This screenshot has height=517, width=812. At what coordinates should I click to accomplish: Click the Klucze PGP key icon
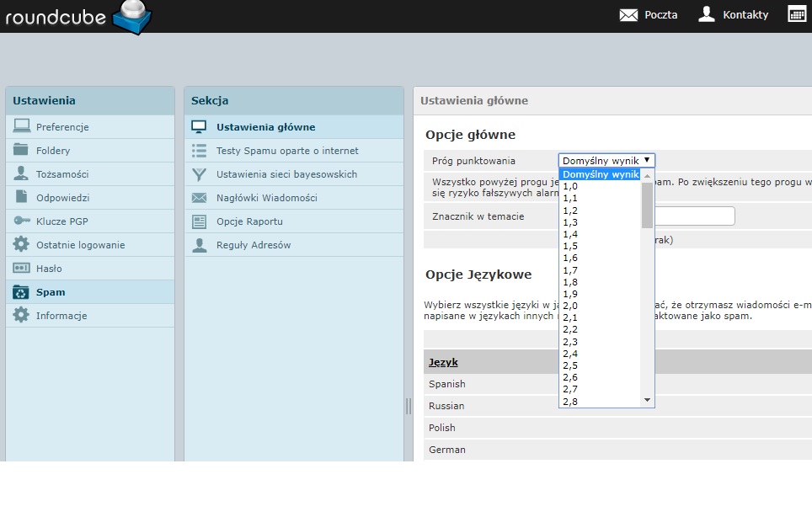21,221
